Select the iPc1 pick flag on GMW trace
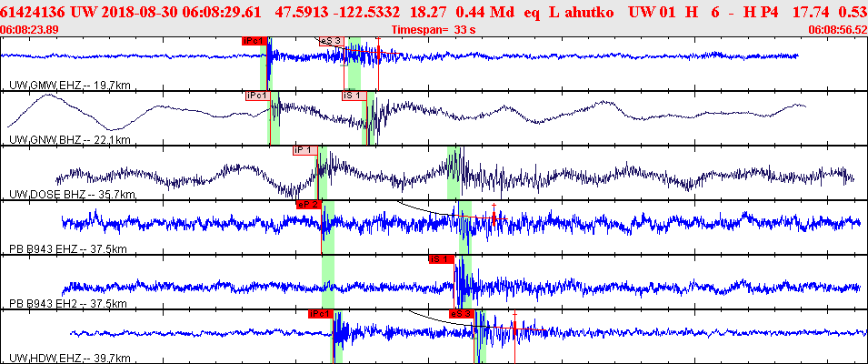The image size is (868, 364). (x=254, y=40)
